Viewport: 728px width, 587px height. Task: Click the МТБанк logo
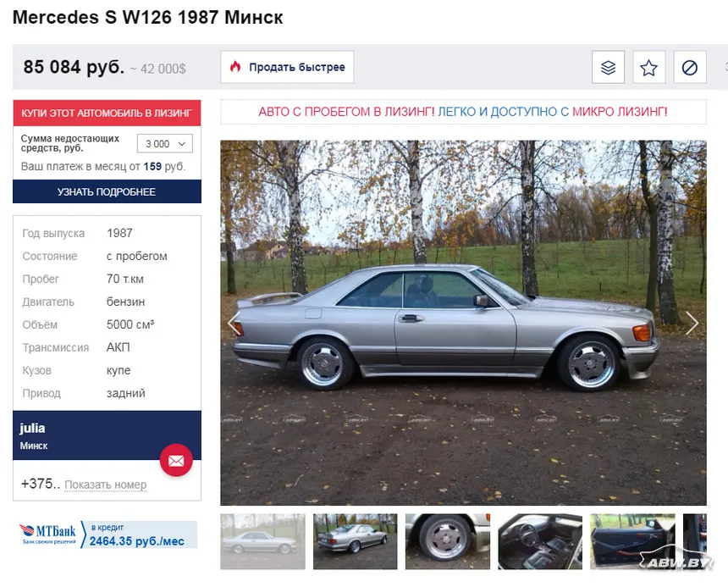(47, 534)
